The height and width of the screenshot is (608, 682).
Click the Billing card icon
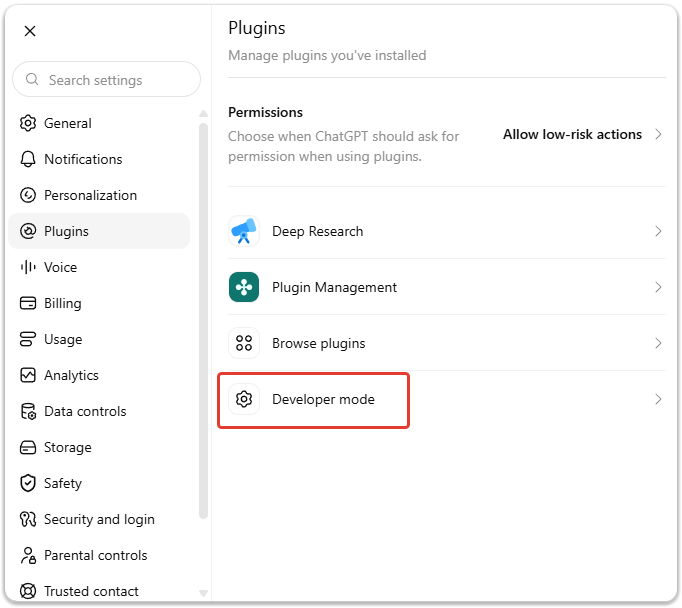tap(28, 303)
